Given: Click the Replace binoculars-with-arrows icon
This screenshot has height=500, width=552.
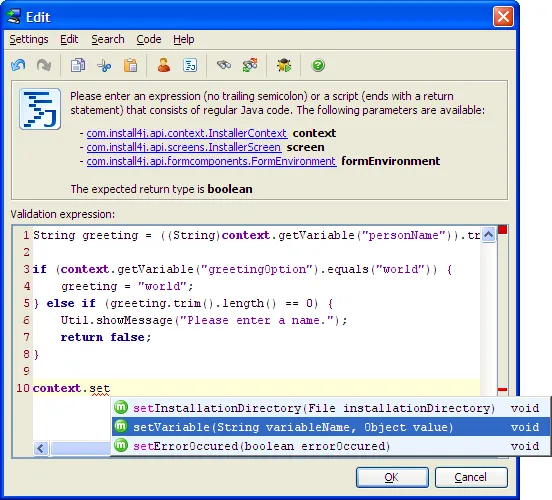Looking at the screenshot, I should coord(250,65).
